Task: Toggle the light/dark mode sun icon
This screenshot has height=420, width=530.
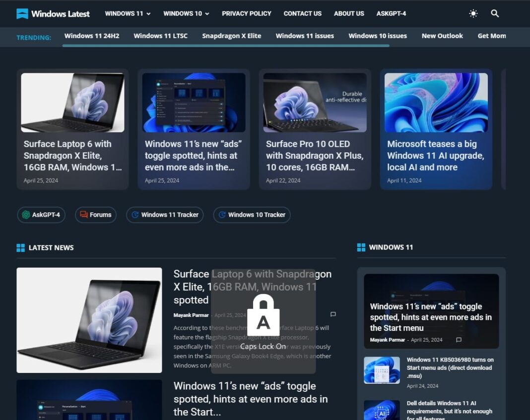Action: [473, 14]
